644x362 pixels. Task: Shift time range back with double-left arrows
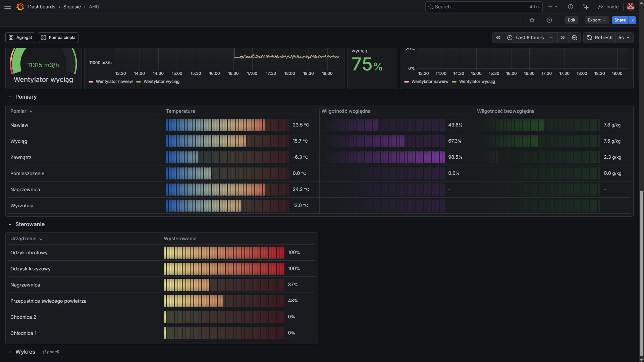tap(498, 38)
